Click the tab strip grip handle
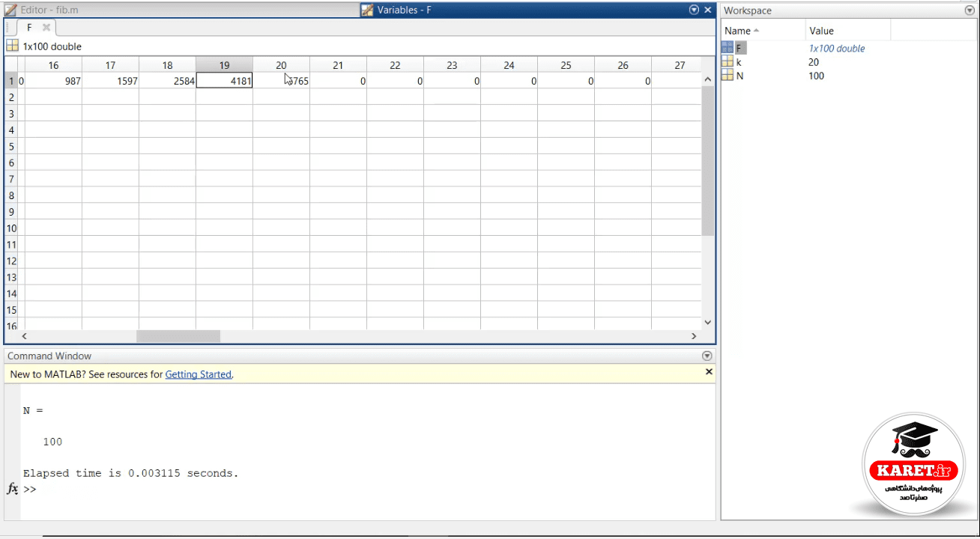The height and width of the screenshot is (539, 980). (x=8, y=27)
